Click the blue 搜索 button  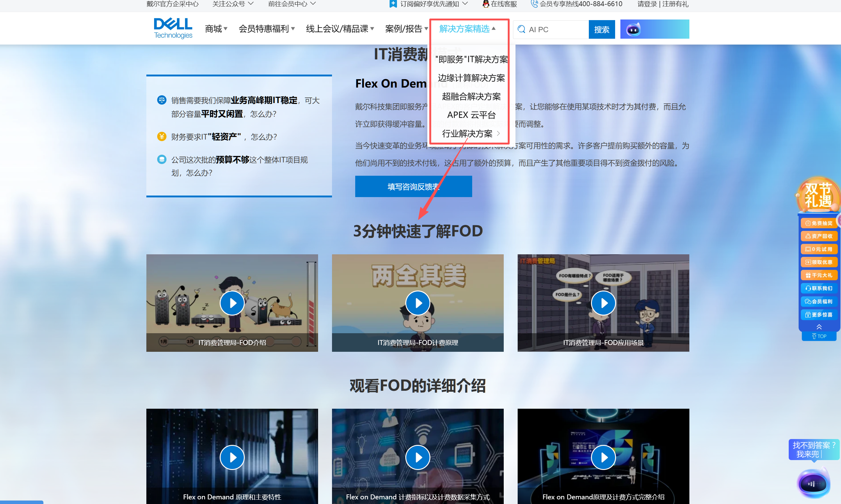coord(602,29)
